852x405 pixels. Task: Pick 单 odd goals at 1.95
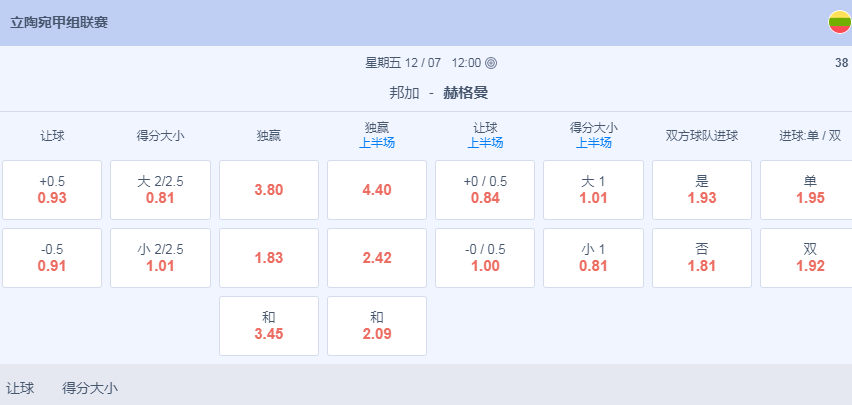click(x=808, y=190)
